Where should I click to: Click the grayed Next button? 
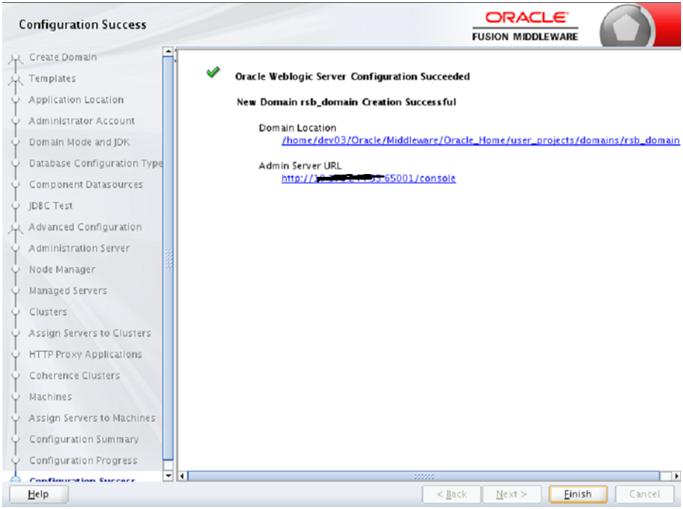coord(511,494)
